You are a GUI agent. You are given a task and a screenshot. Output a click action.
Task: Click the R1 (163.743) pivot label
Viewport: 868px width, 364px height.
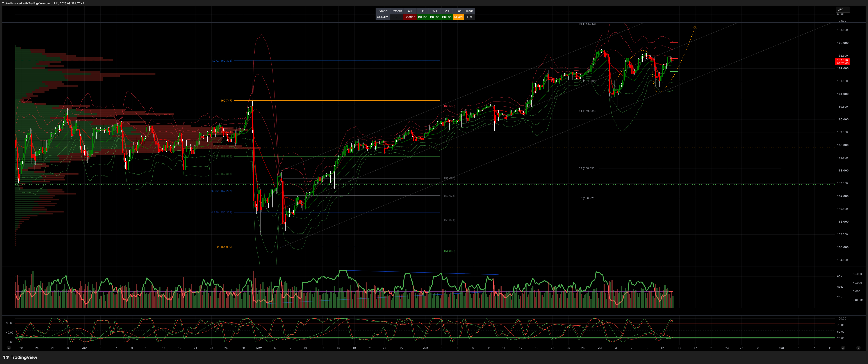point(587,24)
